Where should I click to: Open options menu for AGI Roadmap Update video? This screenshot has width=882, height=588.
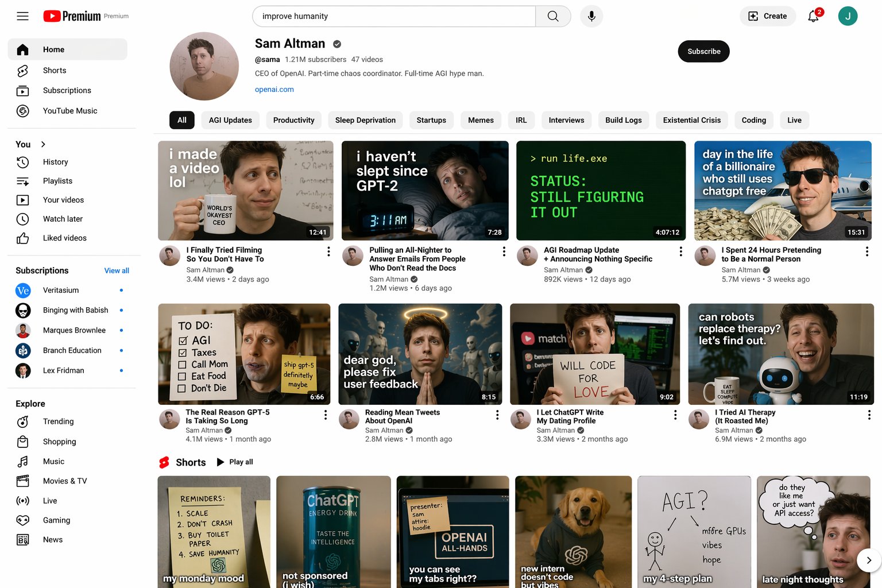tap(680, 252)
